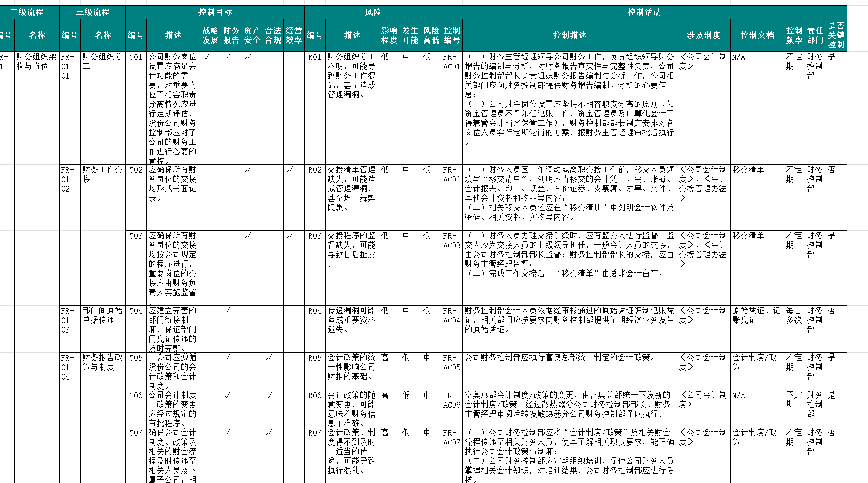Select the 责任部门 column header
868x483 pixels.
pyautogui.click(x=815, y=35)
